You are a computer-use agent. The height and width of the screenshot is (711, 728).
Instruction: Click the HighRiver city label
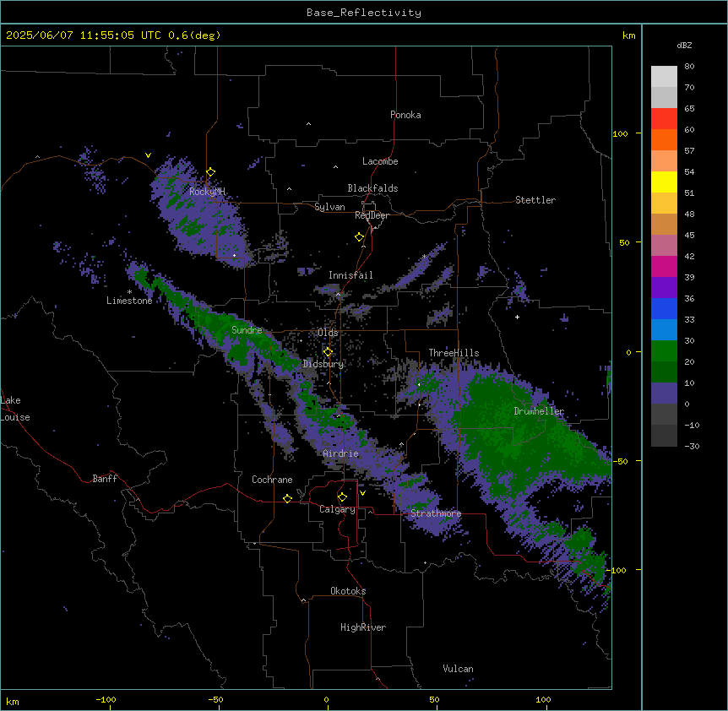click(x=363, y=627)
